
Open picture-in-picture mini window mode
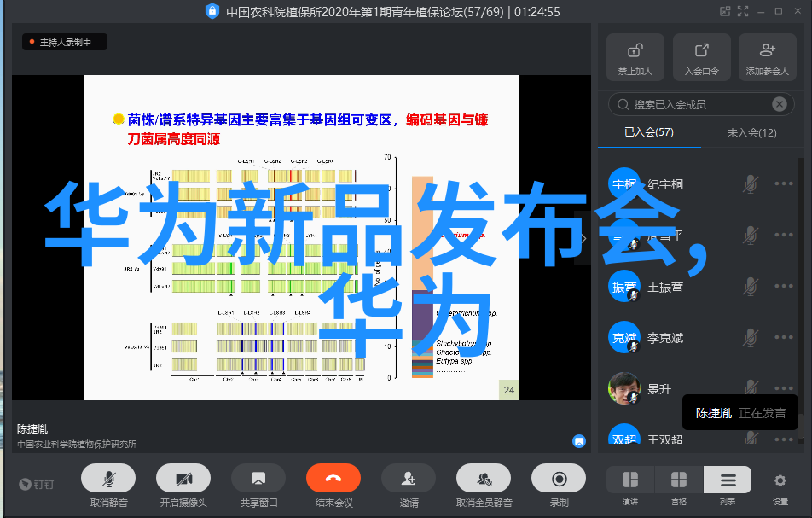(x=725, y=11)
